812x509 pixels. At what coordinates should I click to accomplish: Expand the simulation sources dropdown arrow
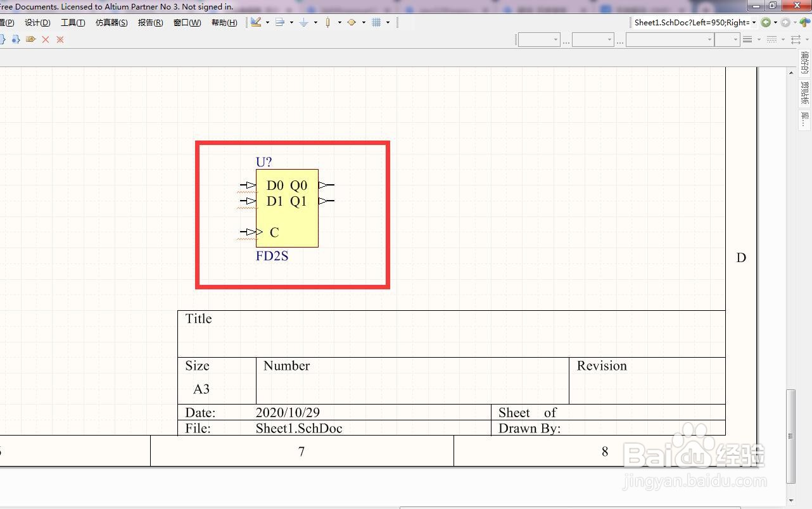pyautogui.click(x=364, y=22)
